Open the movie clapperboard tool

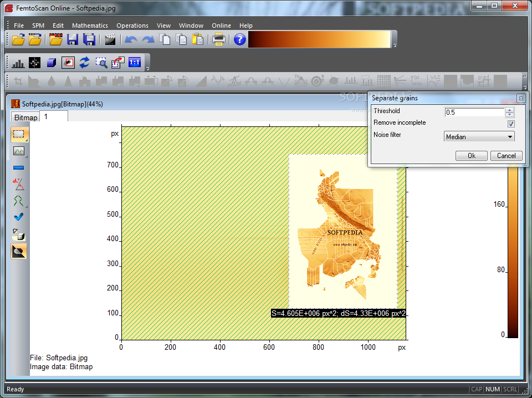tap(110, 39)
